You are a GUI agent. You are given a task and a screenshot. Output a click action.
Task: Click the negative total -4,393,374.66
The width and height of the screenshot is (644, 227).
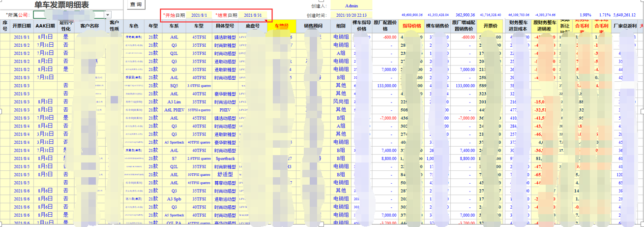546,16
